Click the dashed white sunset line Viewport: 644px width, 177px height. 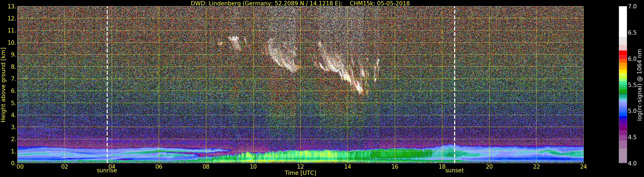(x=454, y=85)
